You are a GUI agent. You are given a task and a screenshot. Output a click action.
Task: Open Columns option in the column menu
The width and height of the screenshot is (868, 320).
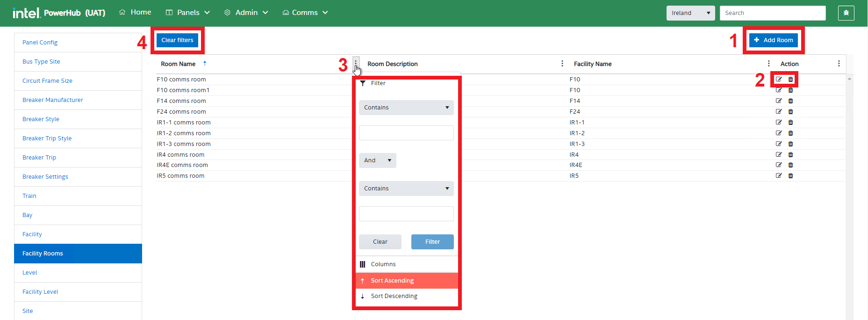(x=383, y=264)
